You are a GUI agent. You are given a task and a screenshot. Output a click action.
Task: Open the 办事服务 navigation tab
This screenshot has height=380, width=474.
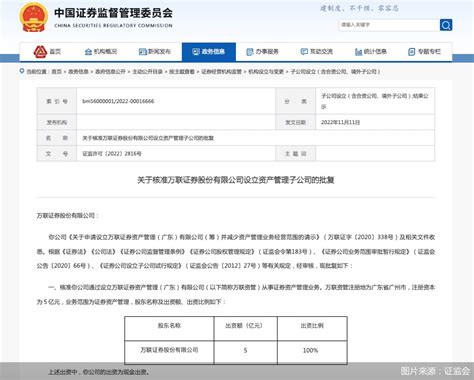(x=263, y=52)
